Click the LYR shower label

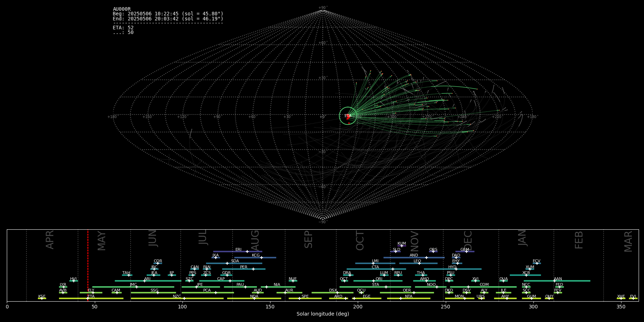[63, 285]
